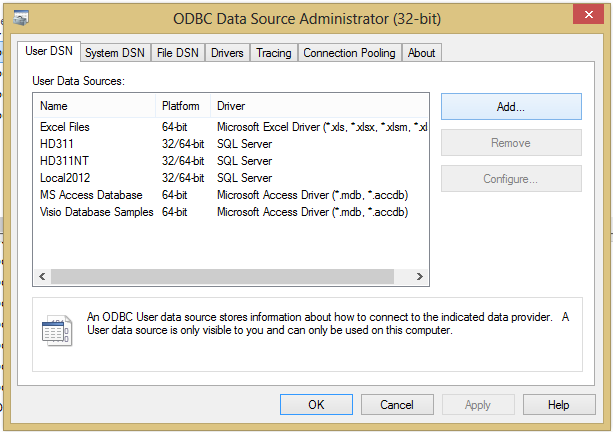Go to the Drivers tab
This screenshot has height=432, width=613.
[227, 53]
